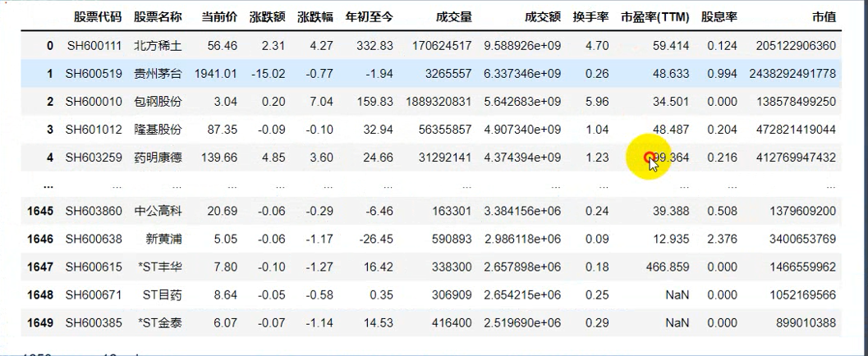The image size is (868, 356).
Task: Click stock name 药明康德
Action: coord(158,157)
